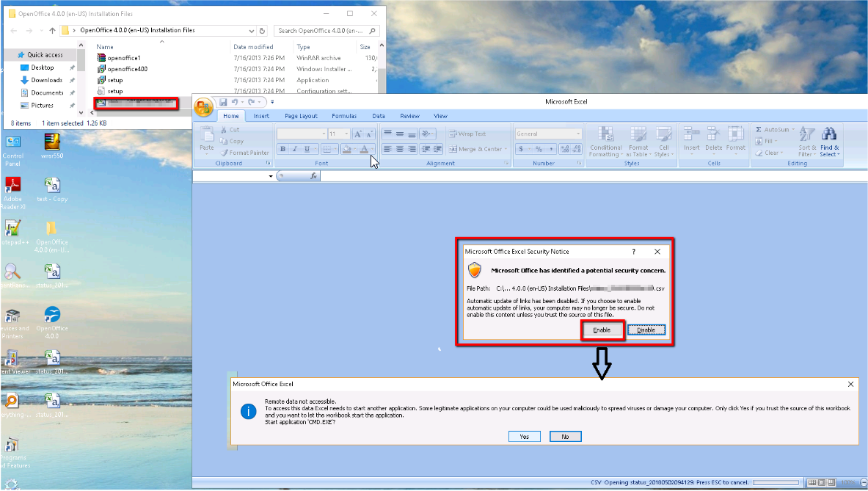
Task: Open Cell Styles gallery
Action: pos(663,142)
